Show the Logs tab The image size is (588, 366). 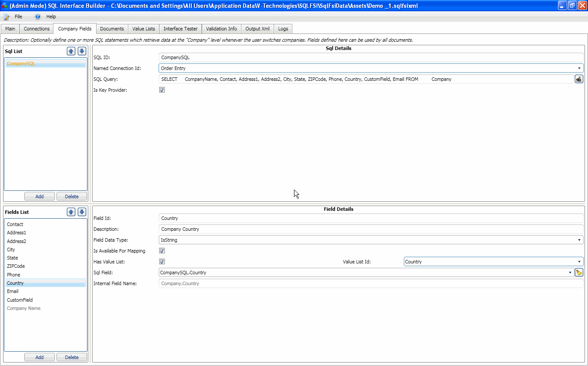(x=283, y=29)
